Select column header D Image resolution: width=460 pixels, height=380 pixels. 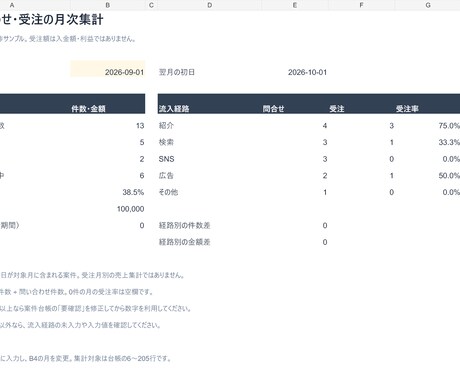point(209,5)
